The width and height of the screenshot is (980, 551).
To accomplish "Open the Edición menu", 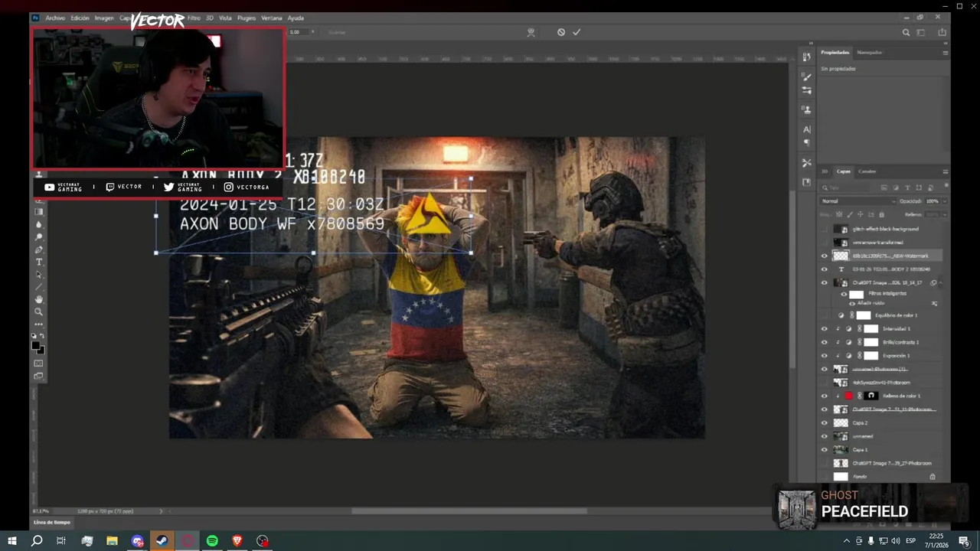I will (80, 18).
